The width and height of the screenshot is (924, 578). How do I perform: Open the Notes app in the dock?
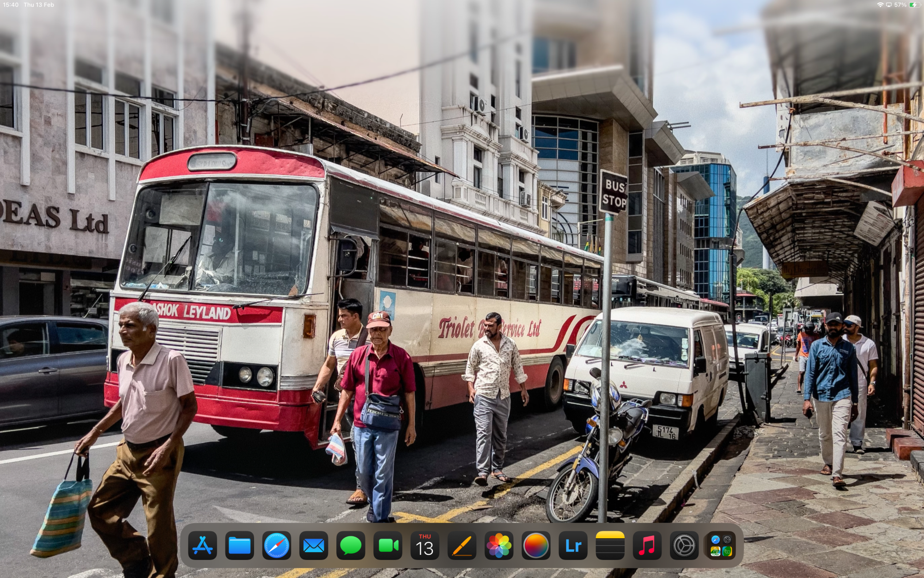pos(610,546)
